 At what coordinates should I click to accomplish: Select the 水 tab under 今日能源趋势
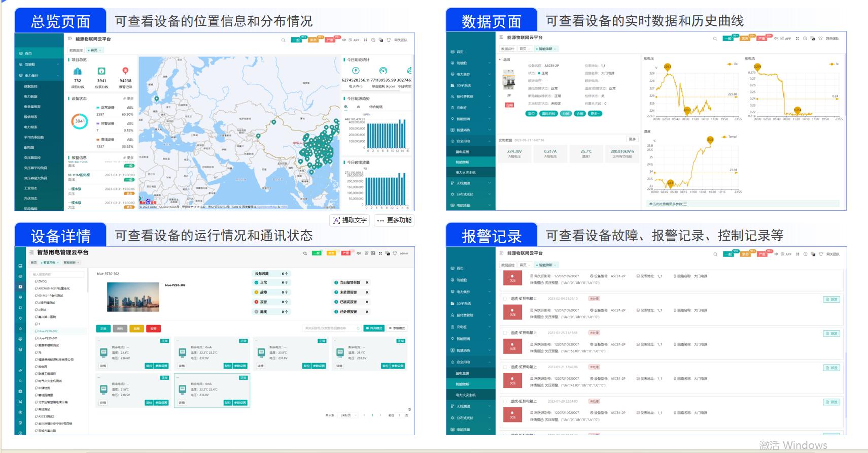[x=358, y=107]
